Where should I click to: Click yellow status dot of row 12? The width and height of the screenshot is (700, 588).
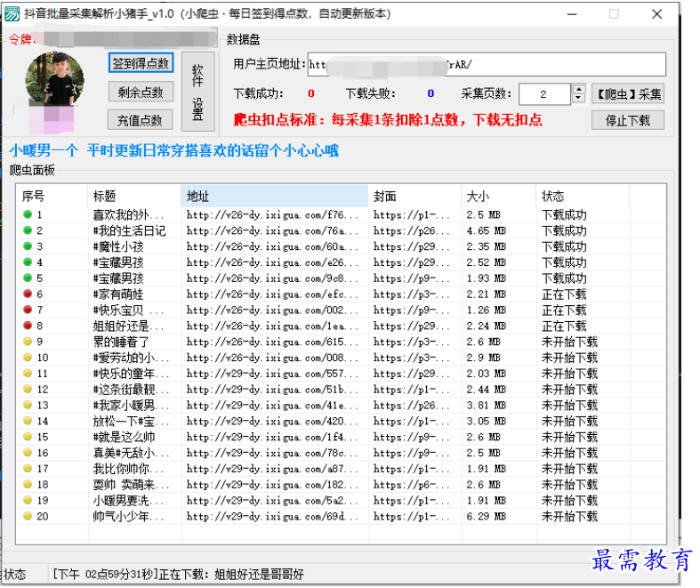28,389
